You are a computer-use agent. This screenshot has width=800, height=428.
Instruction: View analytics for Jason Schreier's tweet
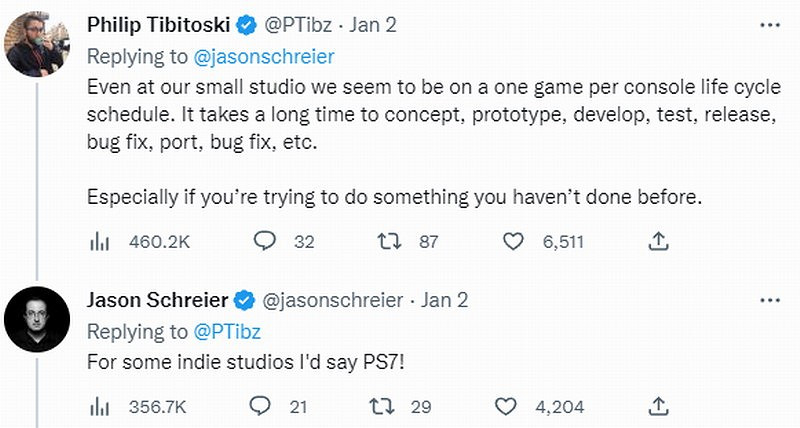[x=100, y=405]
